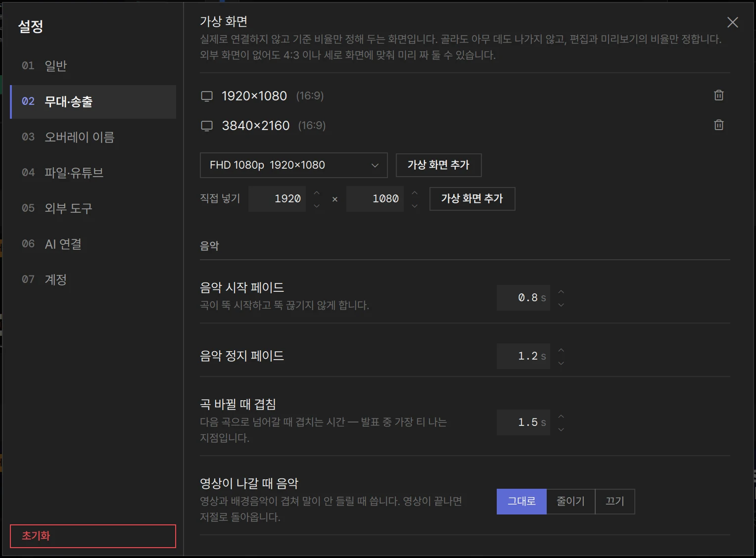Select 줄이기 for 영상이 나갈 때 음악
This screenshot has height=558, width=756.
(x=570, y=502)
